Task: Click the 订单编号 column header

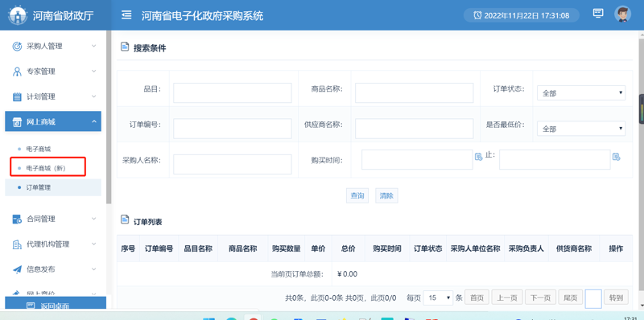Action: coord(159,248)
